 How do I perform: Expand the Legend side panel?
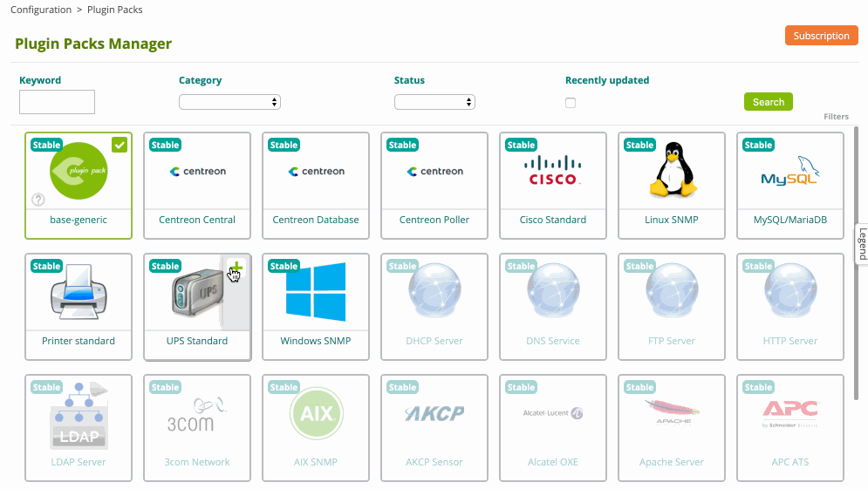coord(862,243)
